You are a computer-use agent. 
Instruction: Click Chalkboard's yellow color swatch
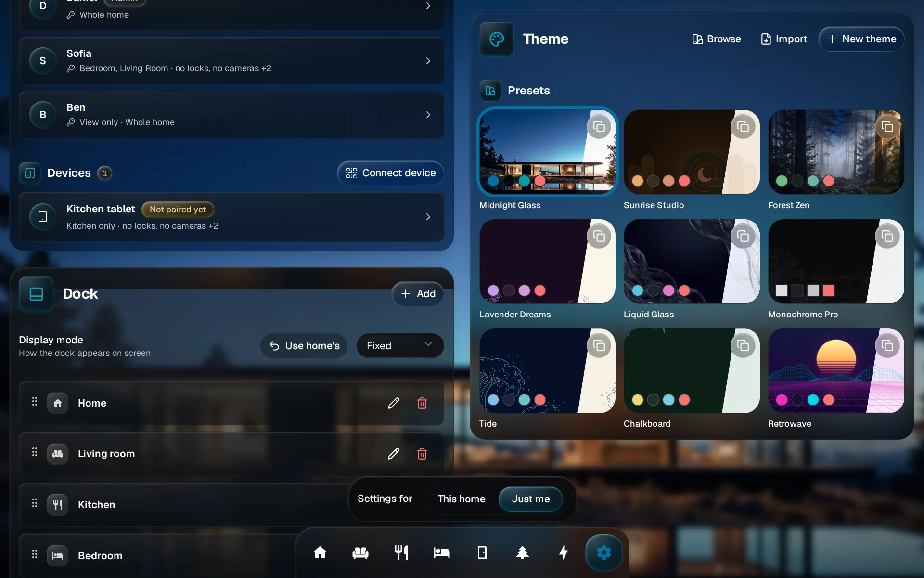(x=638, y=400)
